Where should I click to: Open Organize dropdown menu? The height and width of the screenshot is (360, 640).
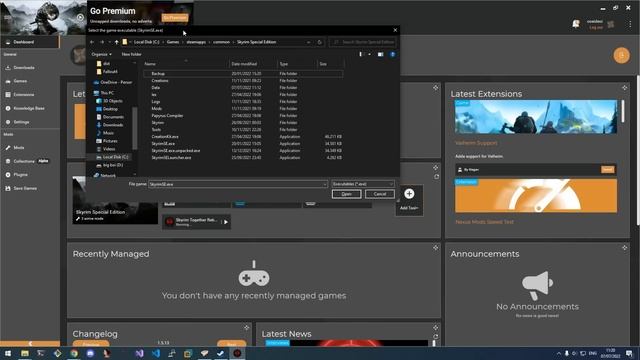click(101, 54)
